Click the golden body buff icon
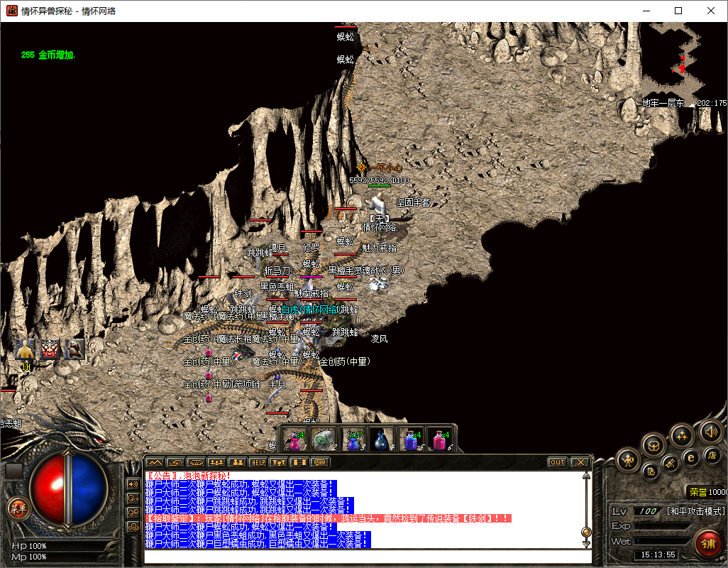728x568 pixels. (x=25, y=350)
